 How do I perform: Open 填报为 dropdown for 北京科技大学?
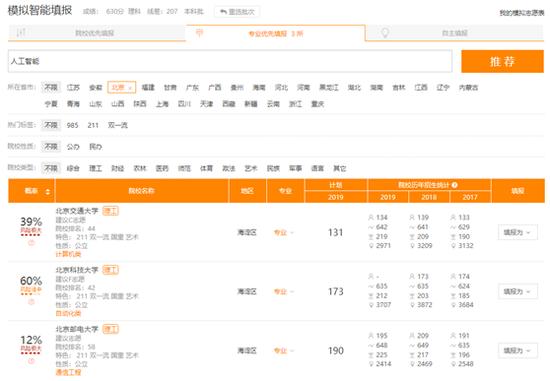point(518,291)
